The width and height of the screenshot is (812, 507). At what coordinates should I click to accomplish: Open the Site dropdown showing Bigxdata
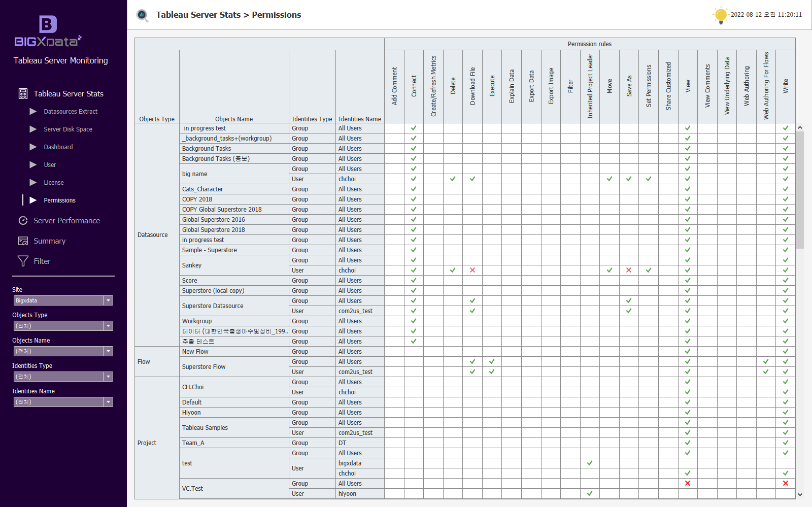tap(63, 300)
